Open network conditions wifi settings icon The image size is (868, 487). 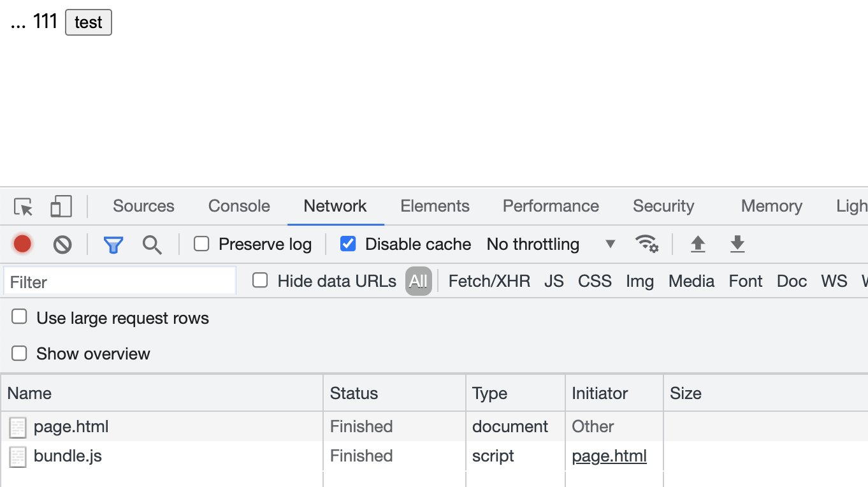tap(647, 244)
